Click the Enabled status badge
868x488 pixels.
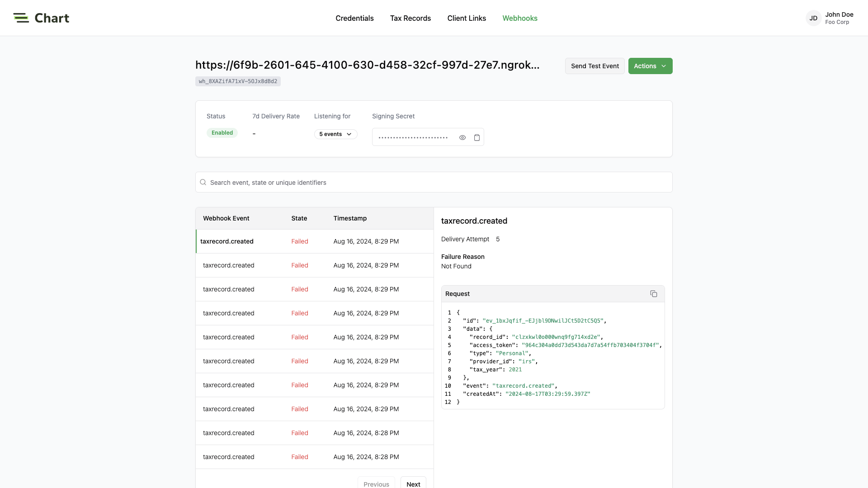(222, 133)
